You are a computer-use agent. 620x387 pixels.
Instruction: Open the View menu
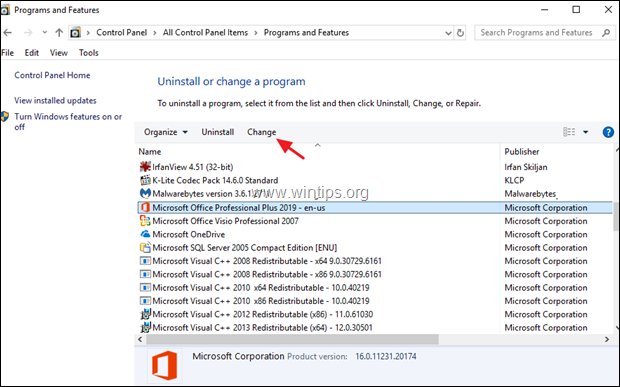59,53
